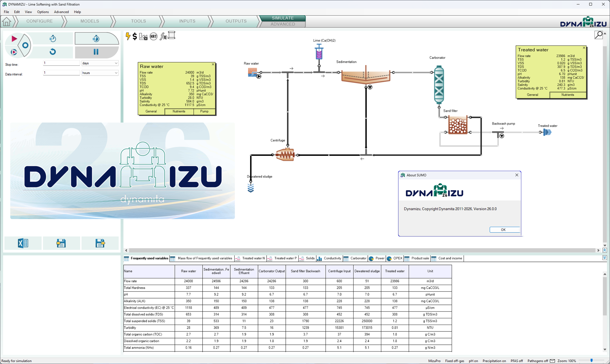Go to the home screen icon

(x=6, y=22)
